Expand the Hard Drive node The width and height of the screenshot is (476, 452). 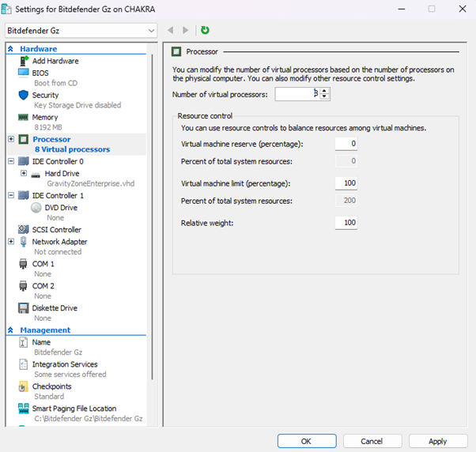[x=24, y=173]
